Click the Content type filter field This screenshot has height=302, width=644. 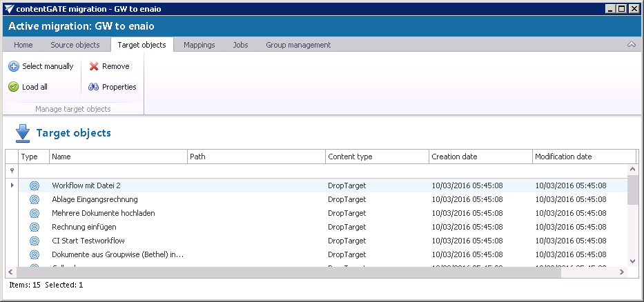[x=377, y=171]
